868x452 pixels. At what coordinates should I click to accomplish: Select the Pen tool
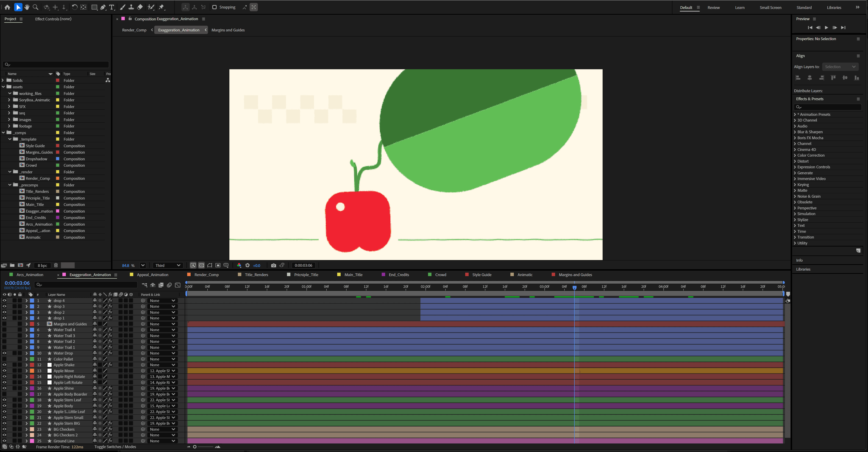(103, 7)
